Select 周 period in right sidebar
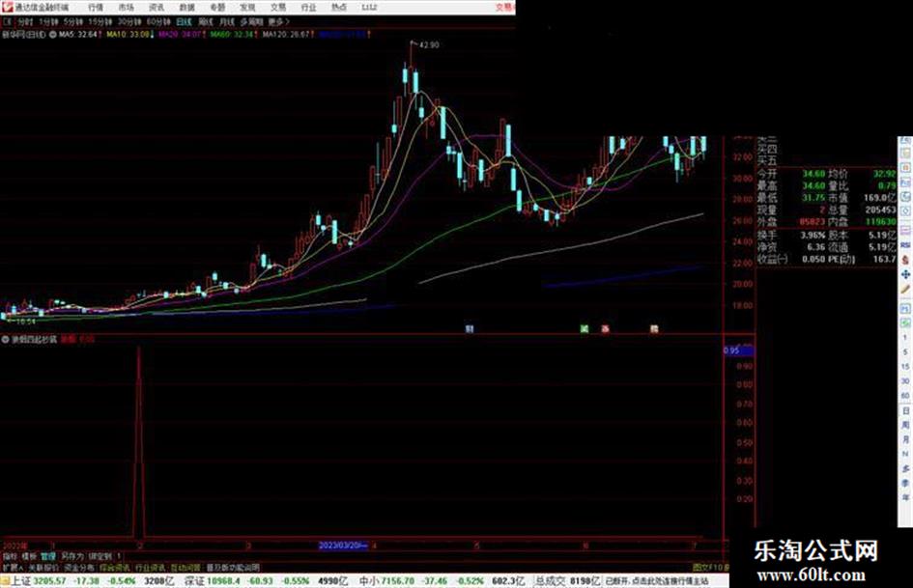 905,425
